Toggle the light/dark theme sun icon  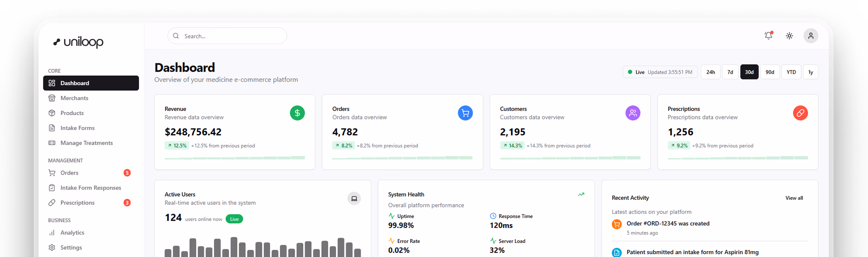(789, 36)
